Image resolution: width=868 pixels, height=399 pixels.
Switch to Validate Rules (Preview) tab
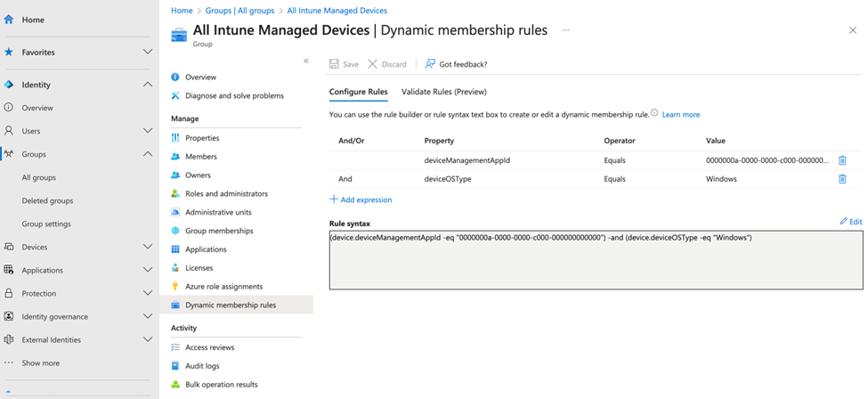point(444,92)
